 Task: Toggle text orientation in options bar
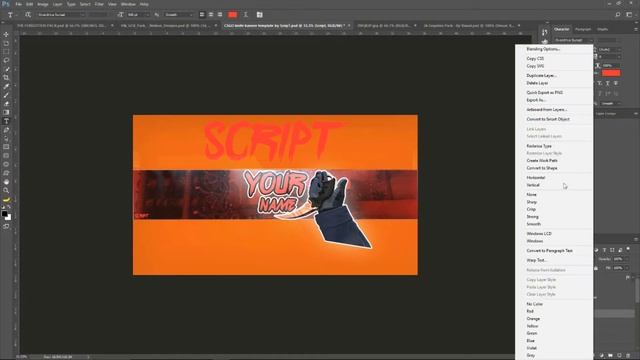tap(28, 15)
